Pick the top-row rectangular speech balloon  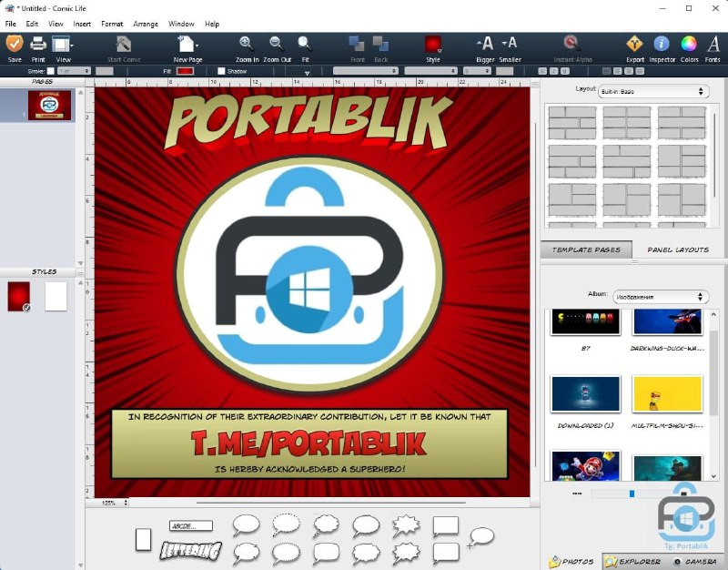click(446, 526)
